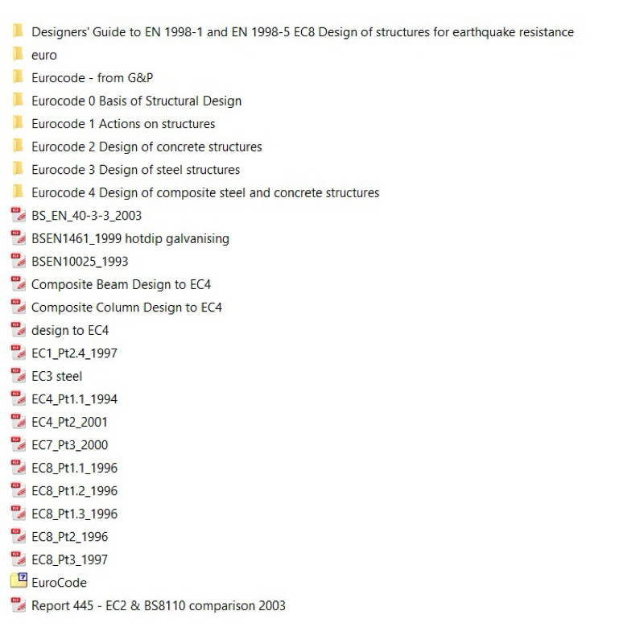Viewport: 644px width, 644px height.
Task: Select 'Eurocode 3 Design of steel structures' name
Action: pyautogui.click(x=135, y=170)
